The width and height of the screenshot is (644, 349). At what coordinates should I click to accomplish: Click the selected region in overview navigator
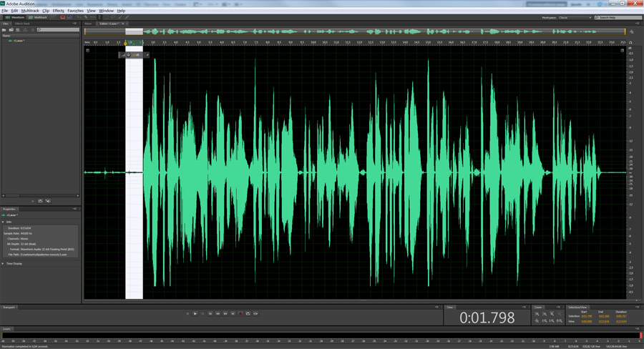pos(134,31)
